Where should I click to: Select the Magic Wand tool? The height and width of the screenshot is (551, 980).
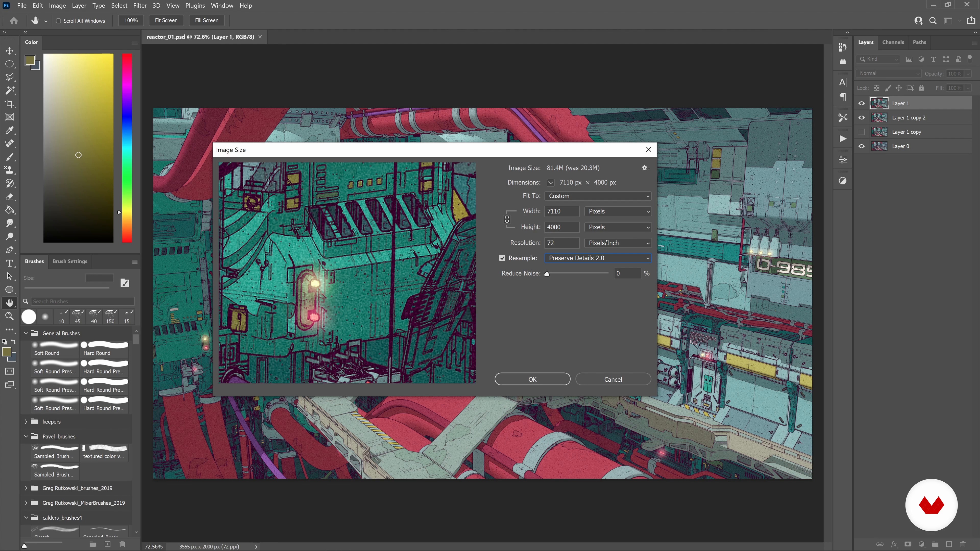pos(9,91)
